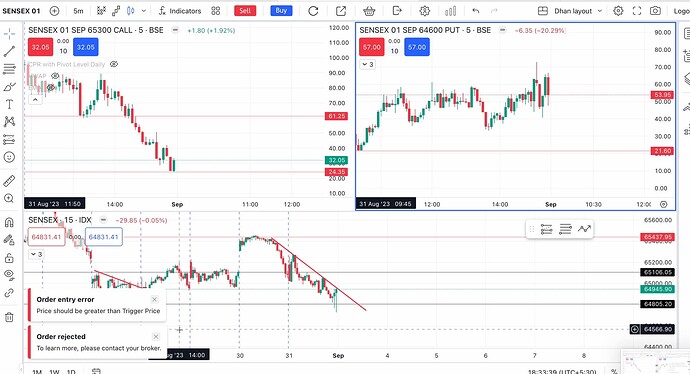The image size is (690, 374).
Task: Expand the 3 indicators chevron on PUT chart
Action: pyautogui.click(x=367, y=64)
